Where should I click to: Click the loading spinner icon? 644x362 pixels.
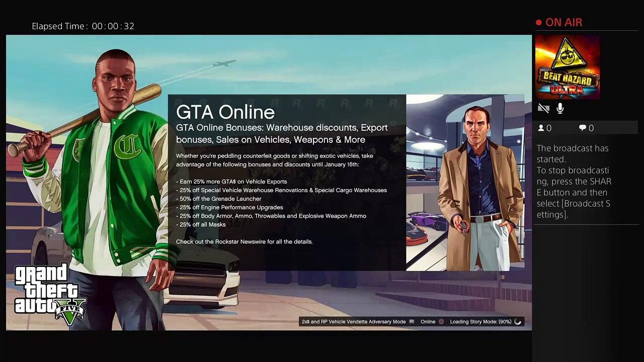pos(518,322)
